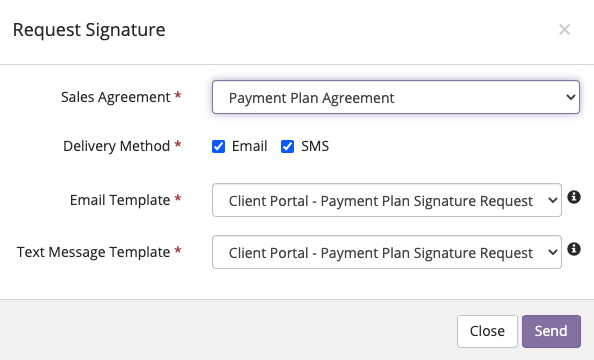594x360 pixels.
Task: Click info icon beside Email Template
Action: [x=574, y=197]
